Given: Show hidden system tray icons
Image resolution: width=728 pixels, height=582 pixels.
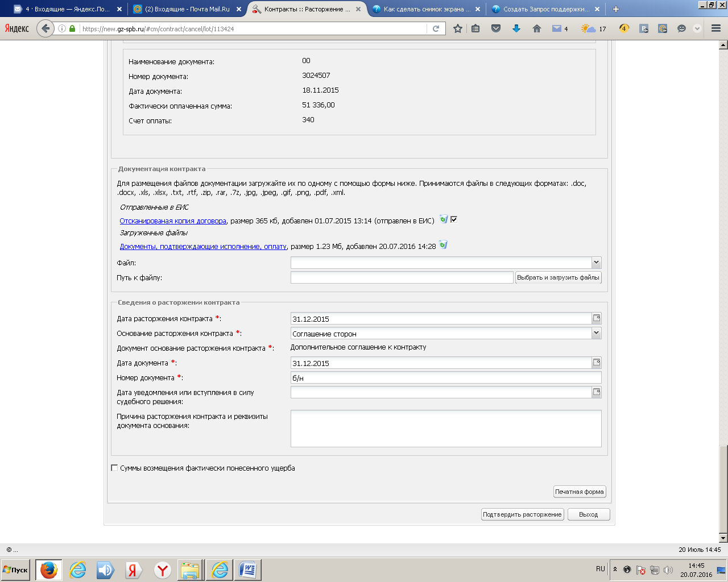Looking at the screenshot, I should tap(615, 569).
